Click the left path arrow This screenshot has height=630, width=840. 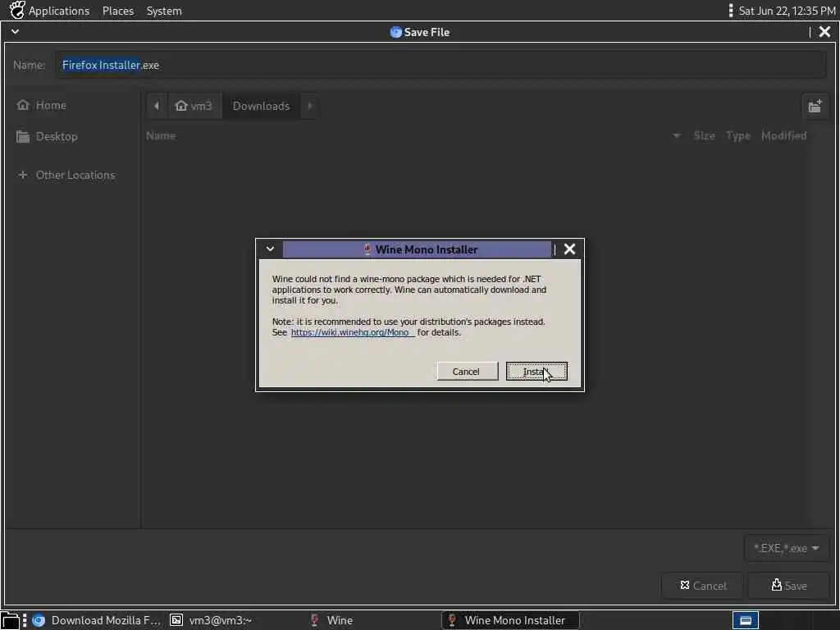click(x=157, y=106)
